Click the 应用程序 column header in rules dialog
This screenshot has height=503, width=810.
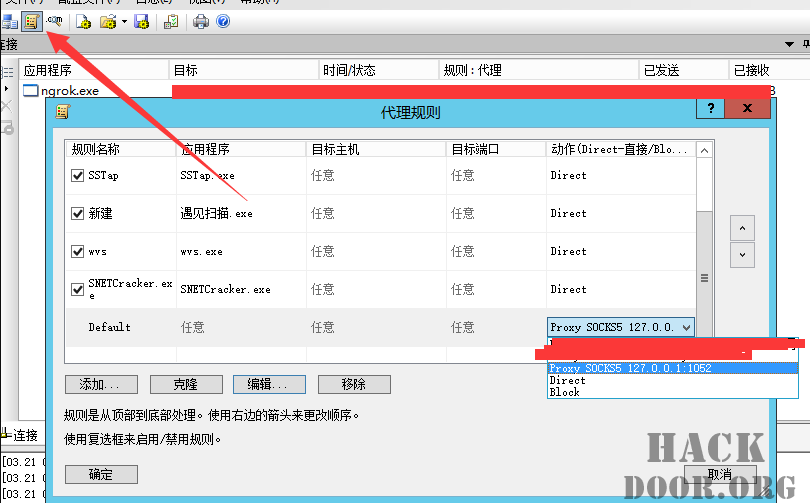(241, 149)
